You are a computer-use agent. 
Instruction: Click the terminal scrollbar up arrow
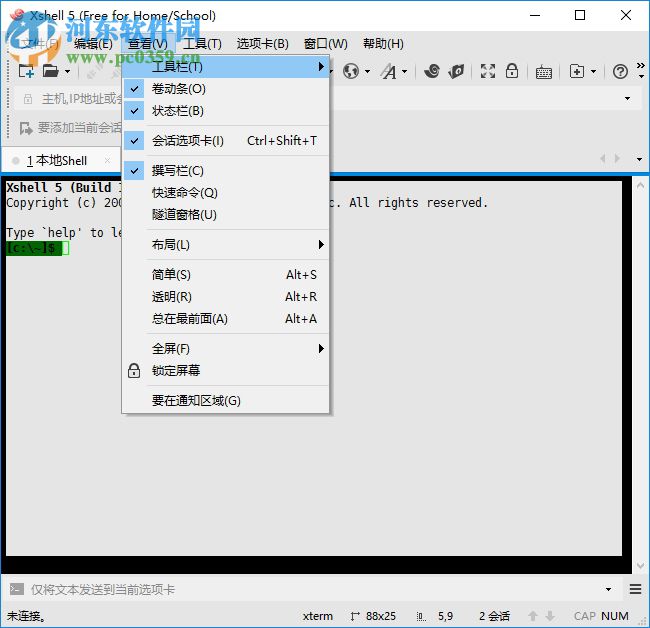coord(640,185)
